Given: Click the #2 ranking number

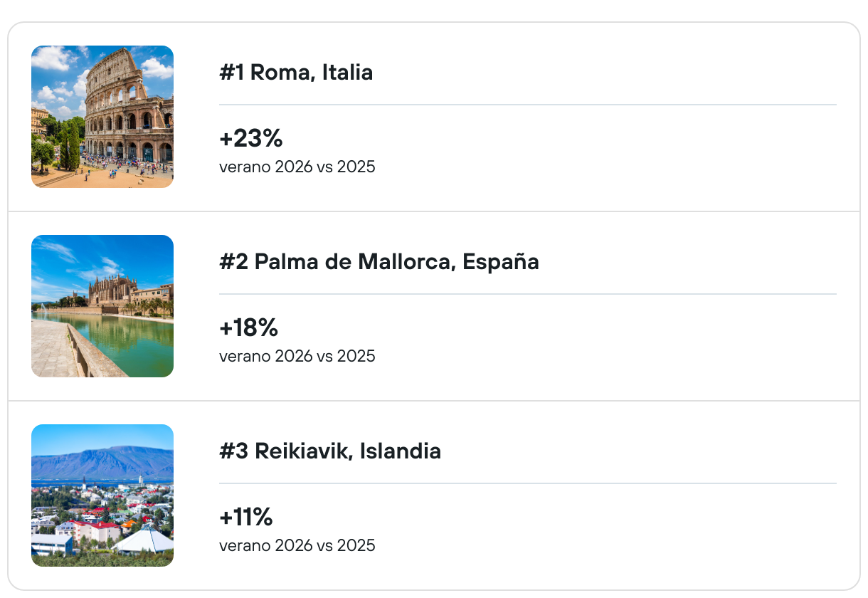Looking at the screenshot, I should [x=233, y=262].
